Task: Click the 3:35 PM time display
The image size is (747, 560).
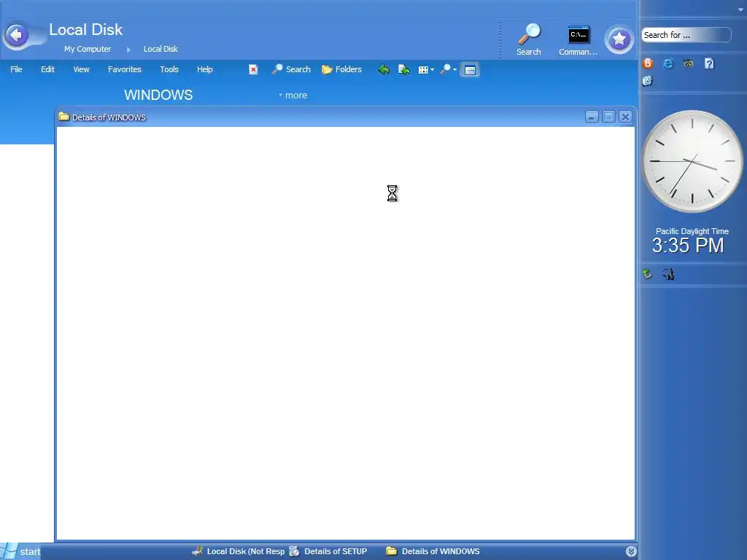Action: click(688, 246)
